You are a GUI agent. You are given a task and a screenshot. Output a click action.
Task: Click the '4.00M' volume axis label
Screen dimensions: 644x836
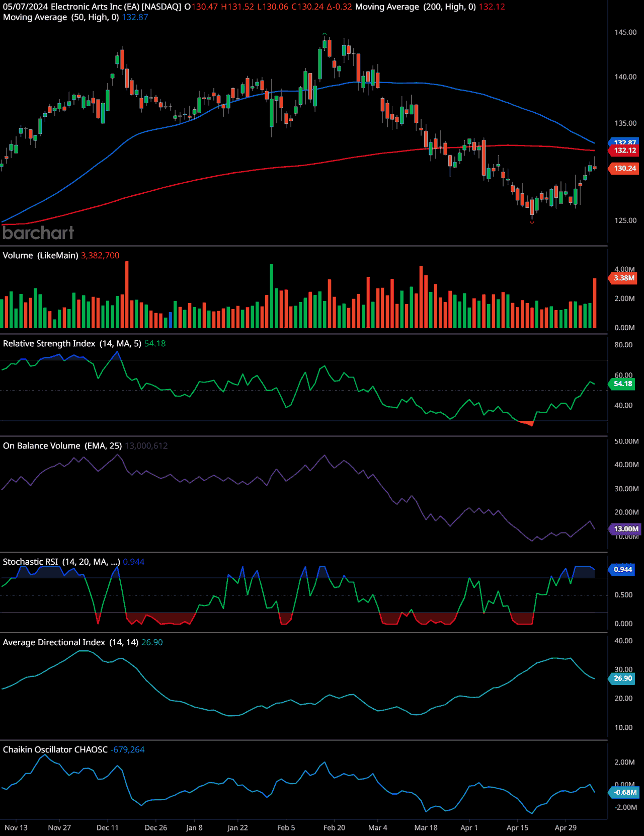tap(624, 269)
